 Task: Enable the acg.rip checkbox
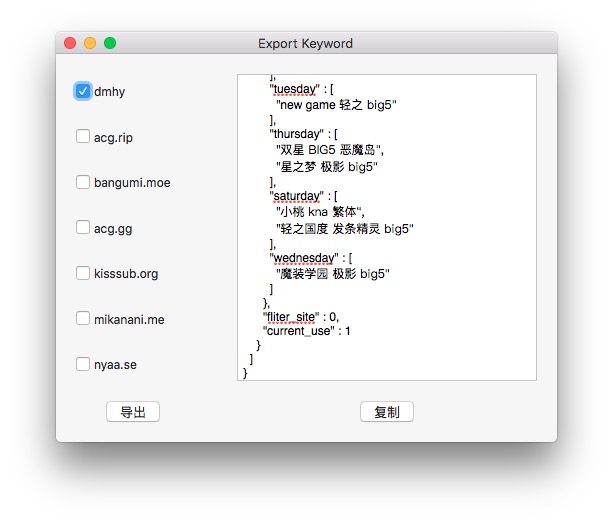82,136
